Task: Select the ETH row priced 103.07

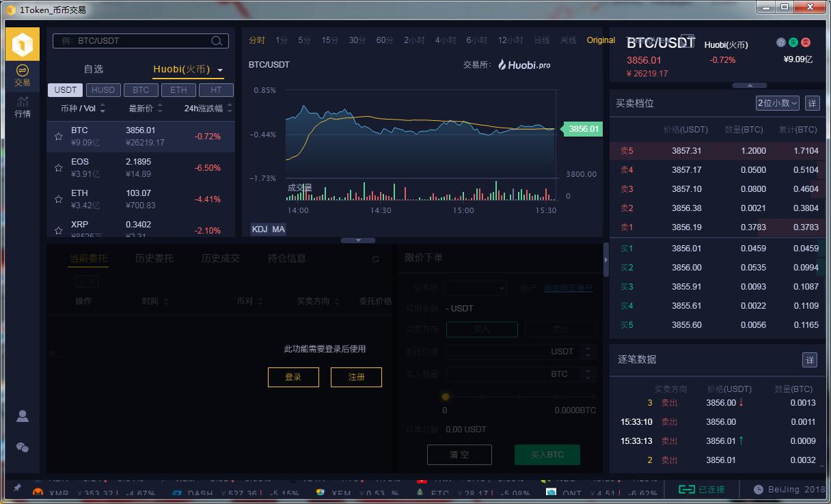Action: point(141,199)
